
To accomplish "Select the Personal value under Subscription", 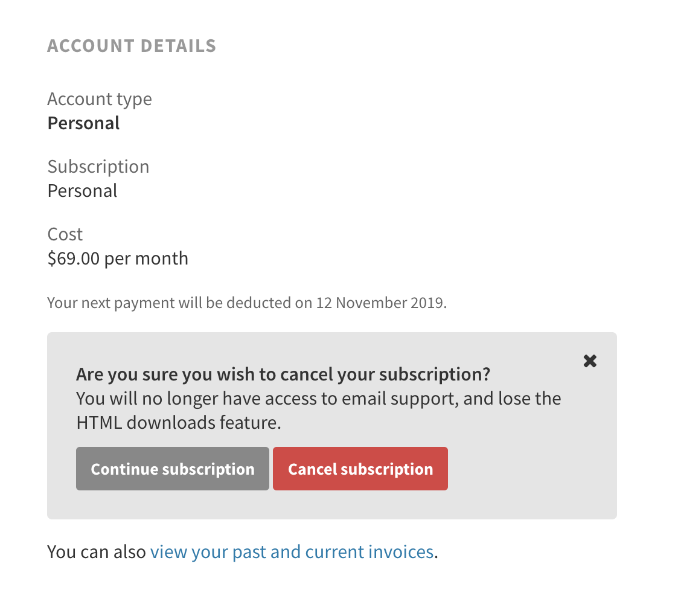I will [x=82, y=191].
